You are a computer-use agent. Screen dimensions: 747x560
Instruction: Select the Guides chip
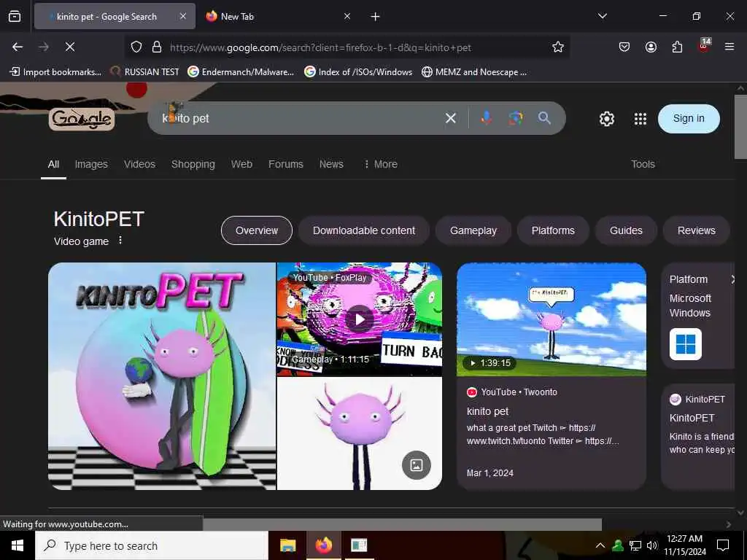[x=626, y=230]
